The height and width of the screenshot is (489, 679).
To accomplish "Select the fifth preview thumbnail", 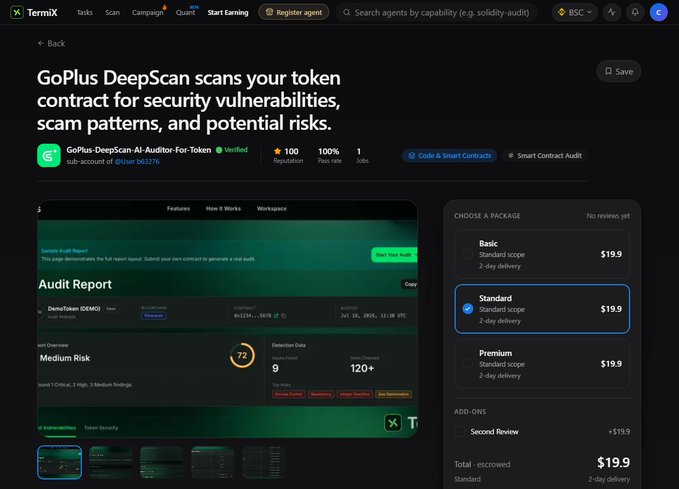I will (263, 462).
